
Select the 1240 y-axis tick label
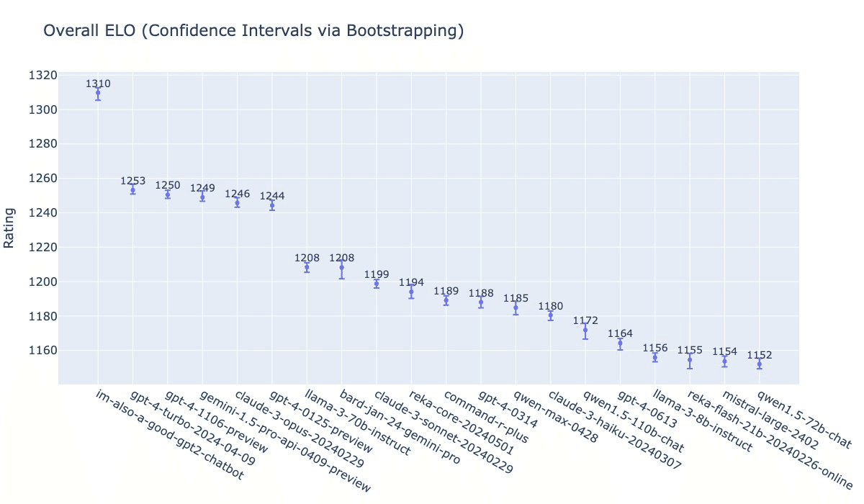43,213
